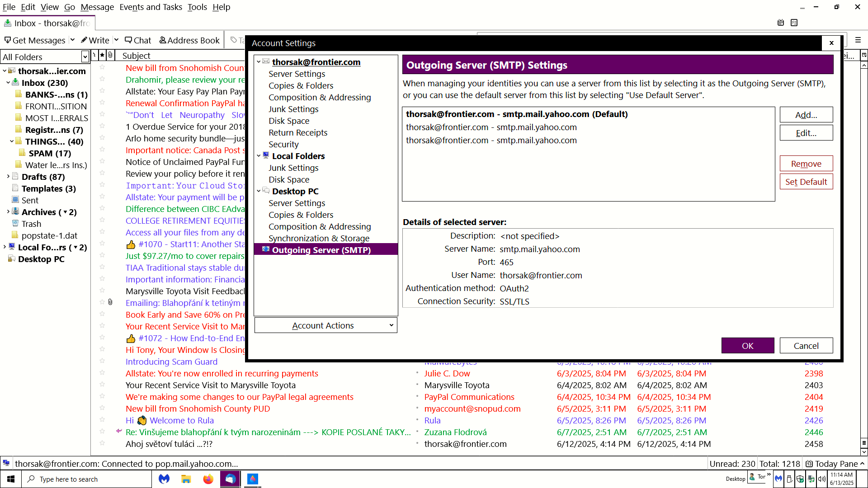This screenshot has width=868, height=488.
Task: Star the Hi Tony, Your Window Is Closing message
Action: 102,349
